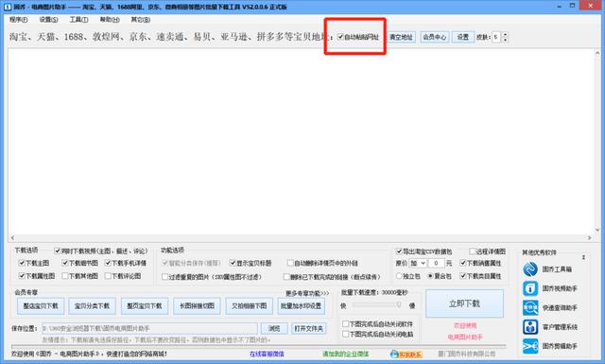Screen dimensions: 605x364
Task: Click the horizontal scrollbar left arrow
Action: 12,237
